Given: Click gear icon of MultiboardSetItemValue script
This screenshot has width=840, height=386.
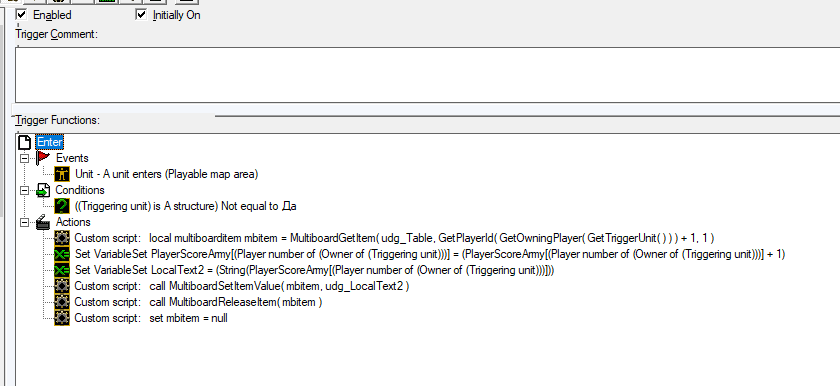Looking at the screenshot, I should tap(62, 286).
